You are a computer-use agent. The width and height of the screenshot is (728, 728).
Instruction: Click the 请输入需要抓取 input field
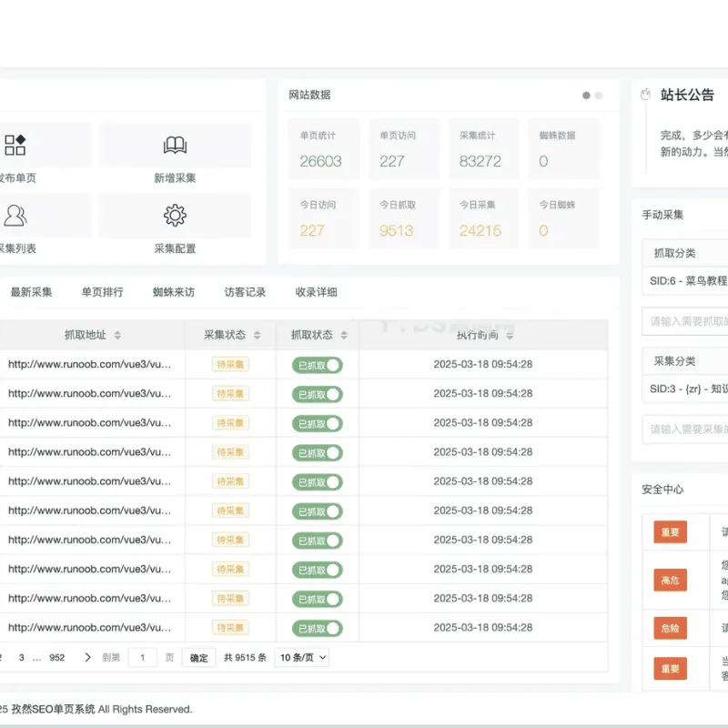click(x=685, y=321)
